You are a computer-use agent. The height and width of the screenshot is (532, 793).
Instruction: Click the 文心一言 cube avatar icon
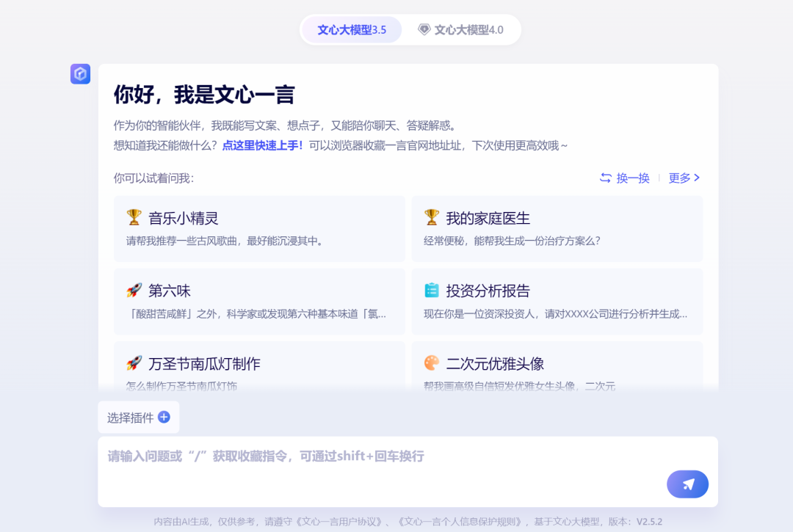(x=81, y=74)
